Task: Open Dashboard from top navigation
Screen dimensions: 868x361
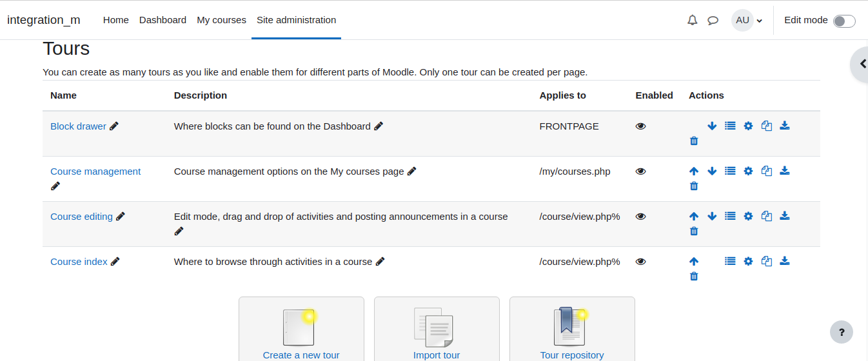Action: pos(163,20)
